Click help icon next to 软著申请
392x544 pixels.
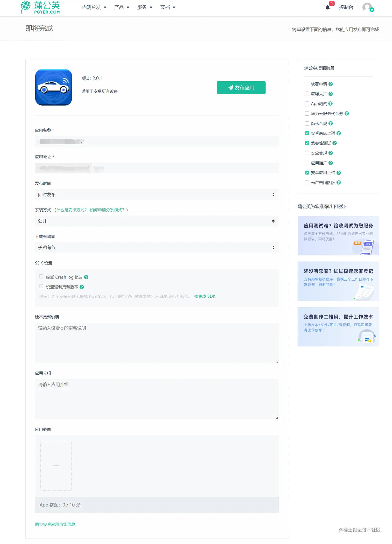point(331,84)
